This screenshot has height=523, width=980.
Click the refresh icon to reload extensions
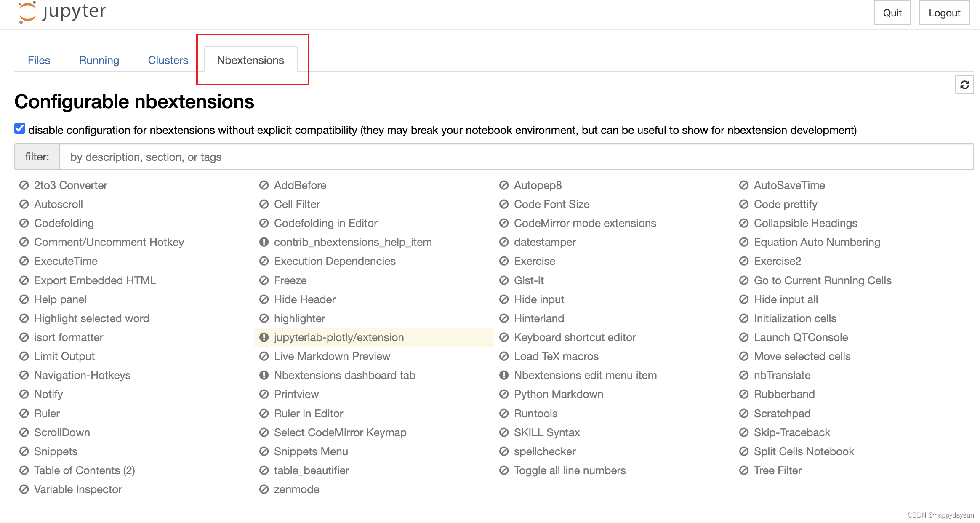(x=964, y=85)
